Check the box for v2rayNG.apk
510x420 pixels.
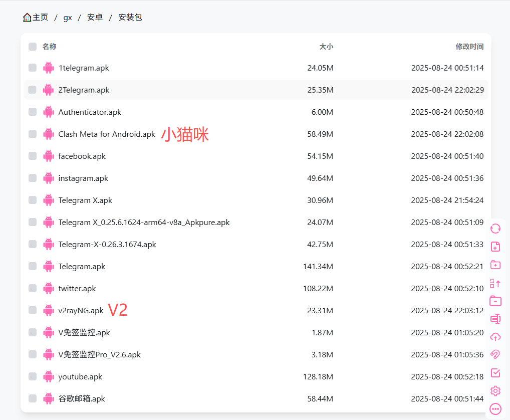[33, 311]
